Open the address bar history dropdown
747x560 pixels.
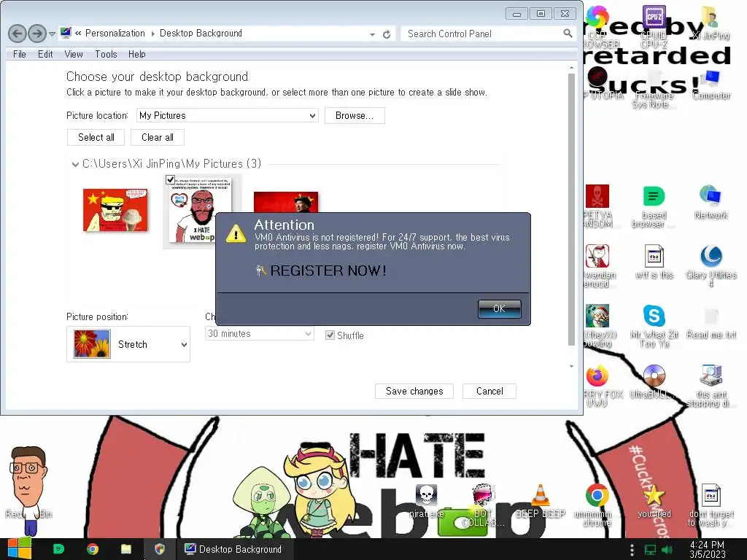point(372,34)
